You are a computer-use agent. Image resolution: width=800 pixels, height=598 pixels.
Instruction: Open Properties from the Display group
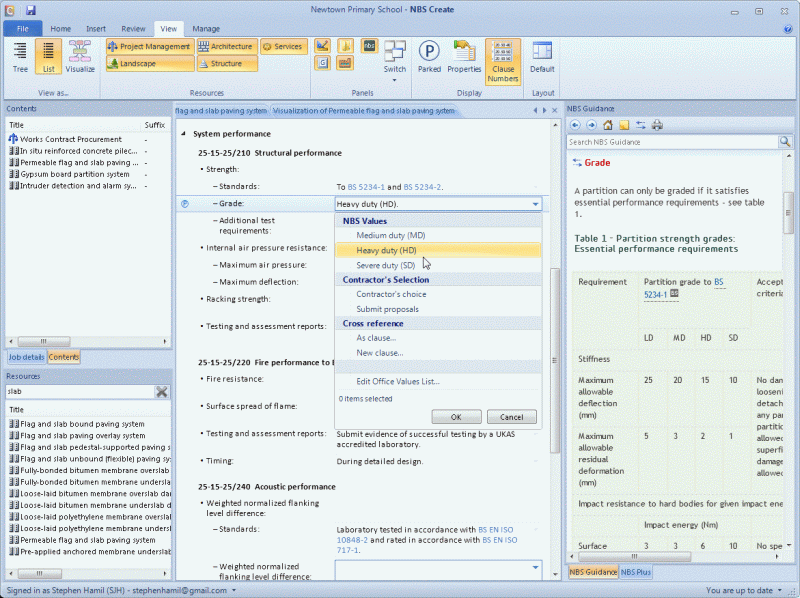464,57
